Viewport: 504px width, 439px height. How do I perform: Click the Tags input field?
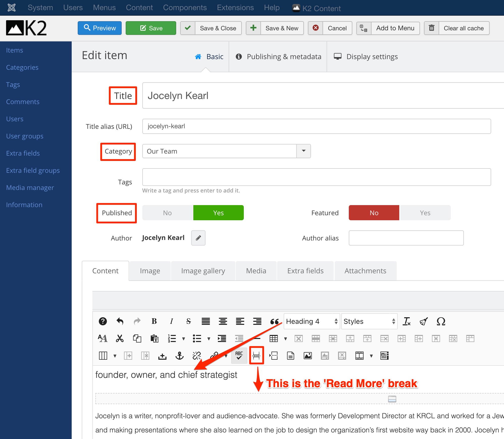[x=317, y=178]
